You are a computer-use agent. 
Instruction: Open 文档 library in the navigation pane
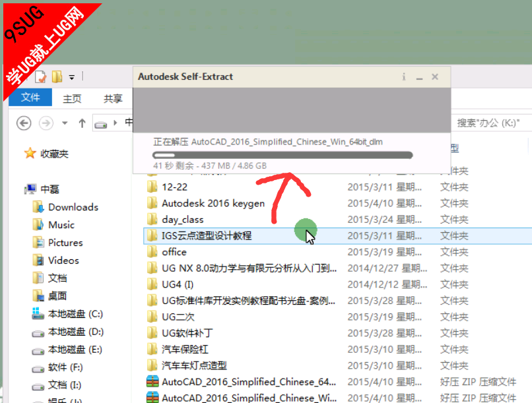click(50, 278)
